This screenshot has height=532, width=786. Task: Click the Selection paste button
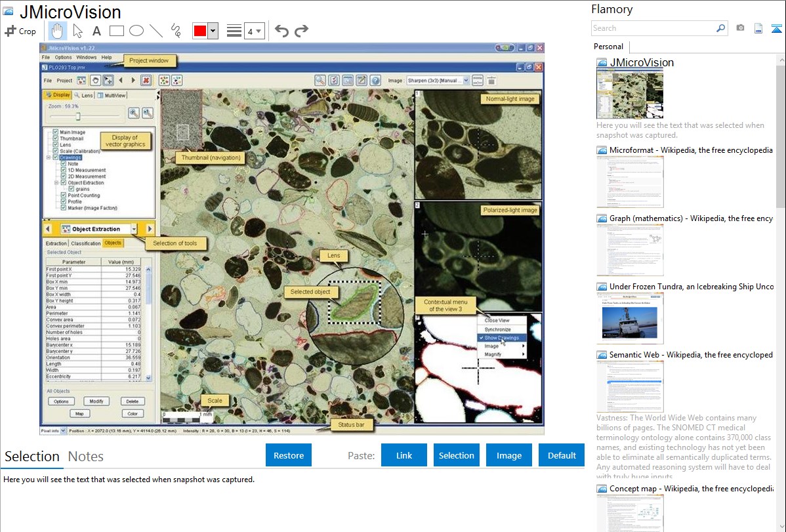pos(457,455)
